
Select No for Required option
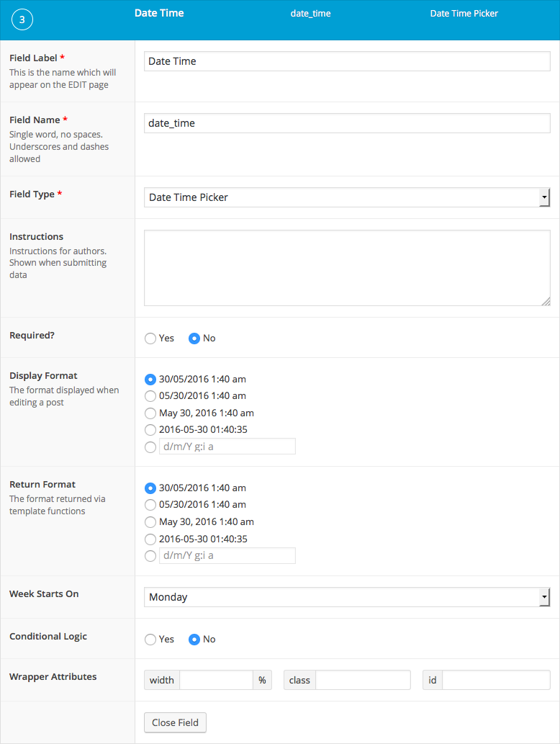(194, 339)
